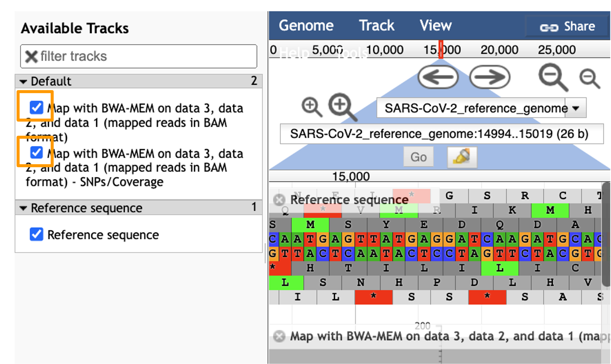
Task: Close the Map with BWA-MEM track
Action: click(x=279, y=336)
